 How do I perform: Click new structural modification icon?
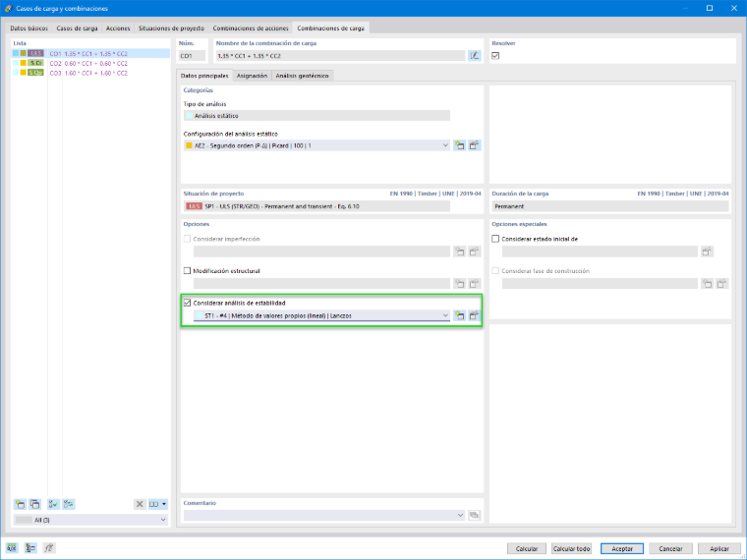coord(459,283)
